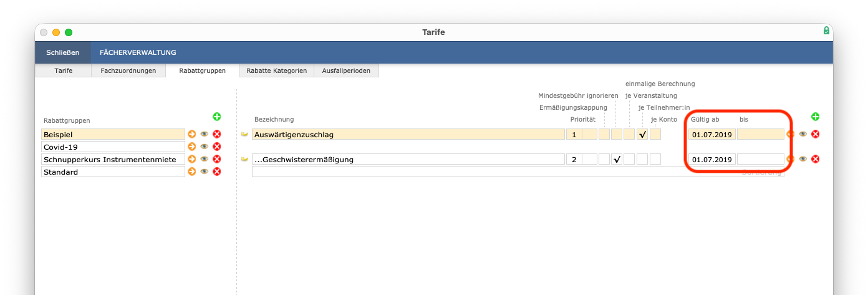The height and width of the screenshot is (295, 868).
Task: Click the folder icon beside Auswärtigenzuschlag
Action: 244,134
